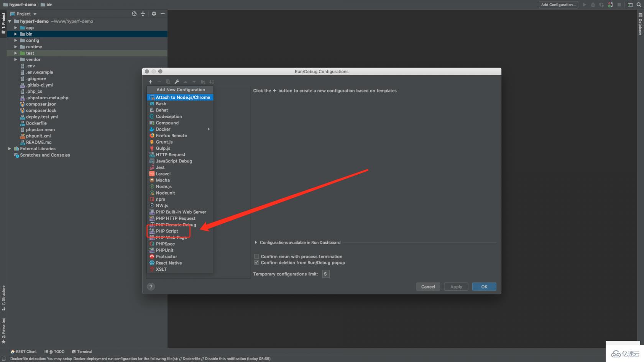Select PHP Built-in Web Server entry
644x362 pixels.
point(180,212)
